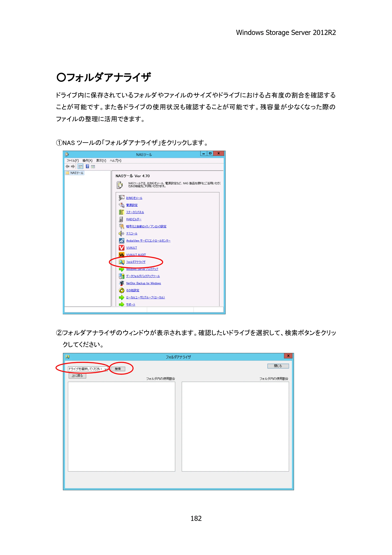The image size is (392, 555).
Task: Click the ステータスパネル status panel icon
Action: coord(122,212)
